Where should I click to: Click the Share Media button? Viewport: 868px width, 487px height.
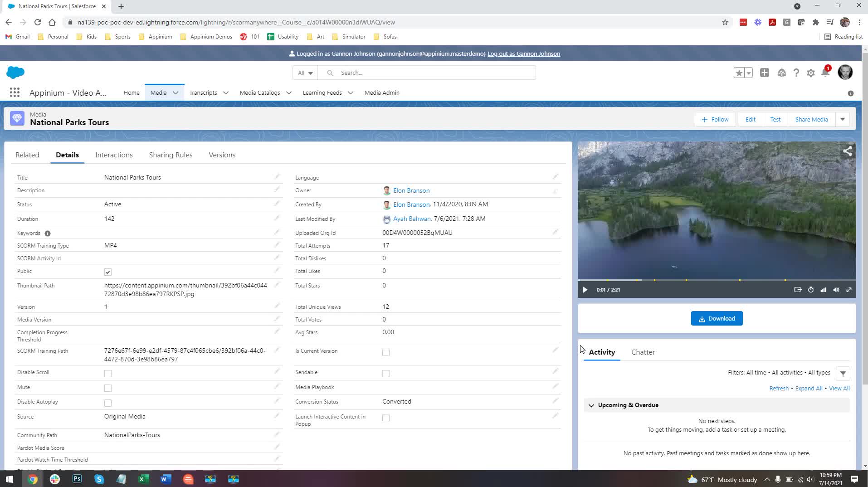[811, 120]
